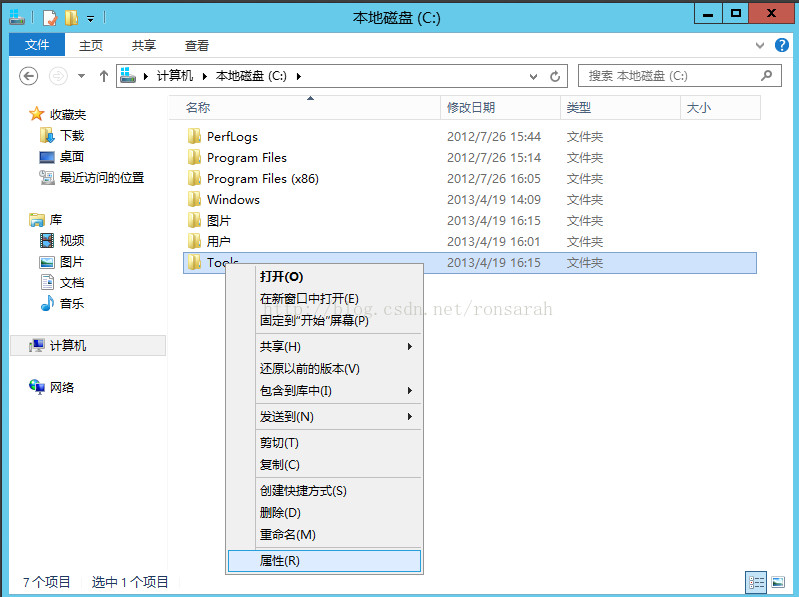
Task: Click the Tools folder icon
Action: coord(194,262)
